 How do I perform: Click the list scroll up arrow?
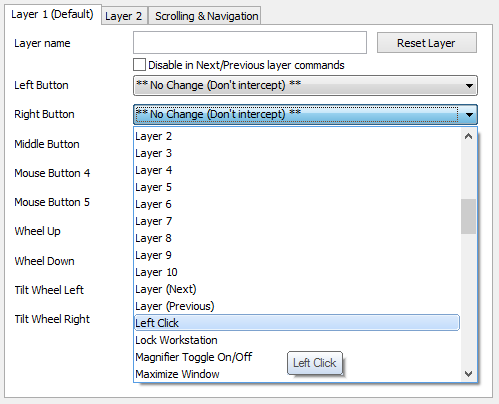(469, 136)
